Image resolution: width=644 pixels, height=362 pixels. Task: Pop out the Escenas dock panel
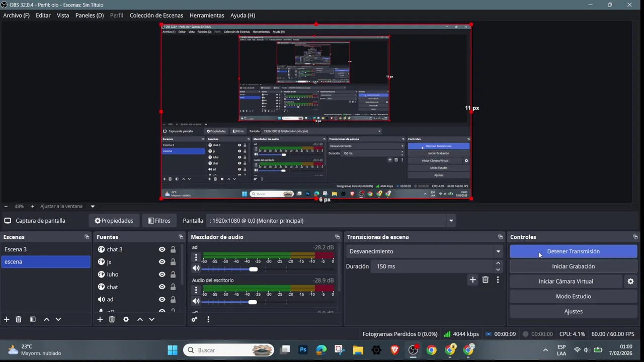pyautogui.click(x=87, y=237)
